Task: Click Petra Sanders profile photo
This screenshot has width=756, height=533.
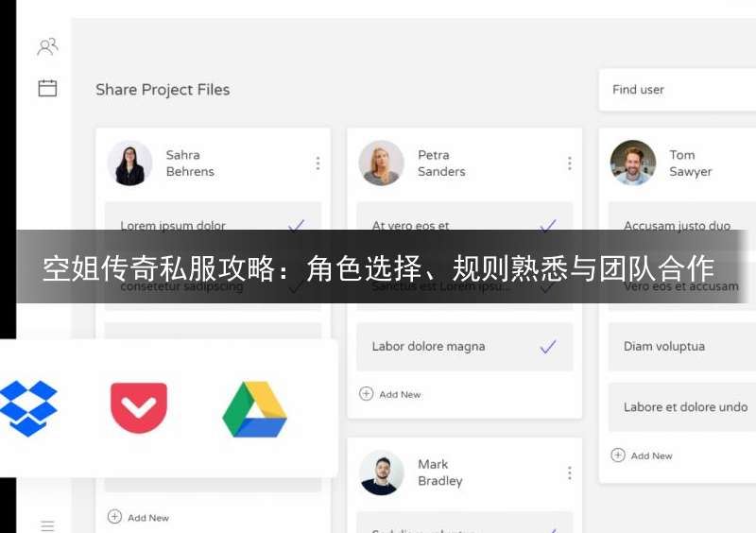Action: [382, 163]
